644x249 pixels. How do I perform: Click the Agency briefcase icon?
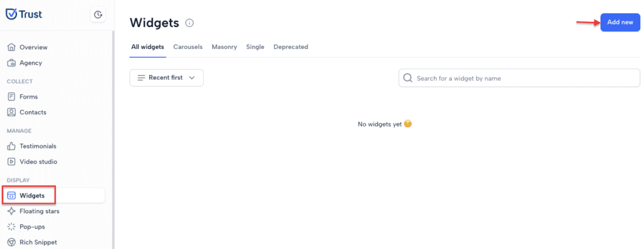coord(11,63)
